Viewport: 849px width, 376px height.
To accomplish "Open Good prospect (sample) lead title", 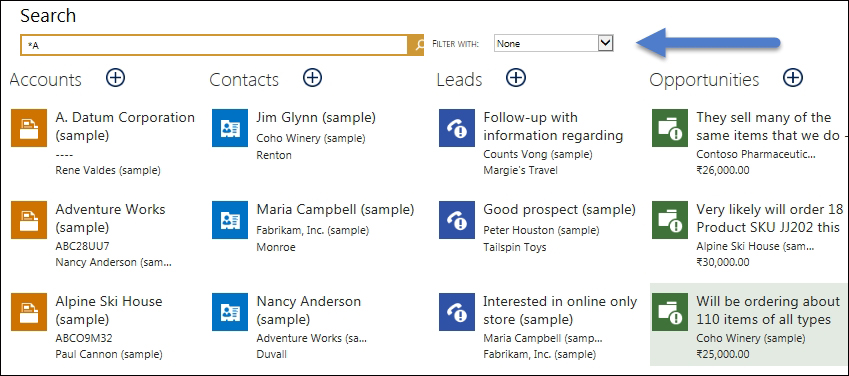I will [x=559, y=210].
